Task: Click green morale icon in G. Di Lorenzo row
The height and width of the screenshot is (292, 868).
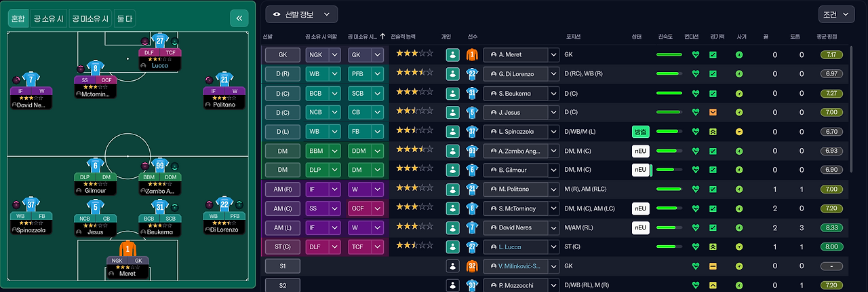Action: coord(739,74)
